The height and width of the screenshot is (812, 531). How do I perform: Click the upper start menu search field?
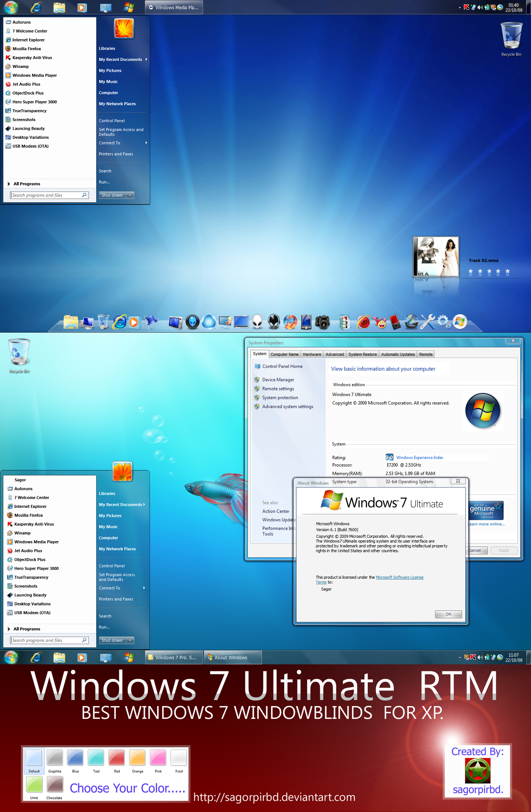[49, 195]
